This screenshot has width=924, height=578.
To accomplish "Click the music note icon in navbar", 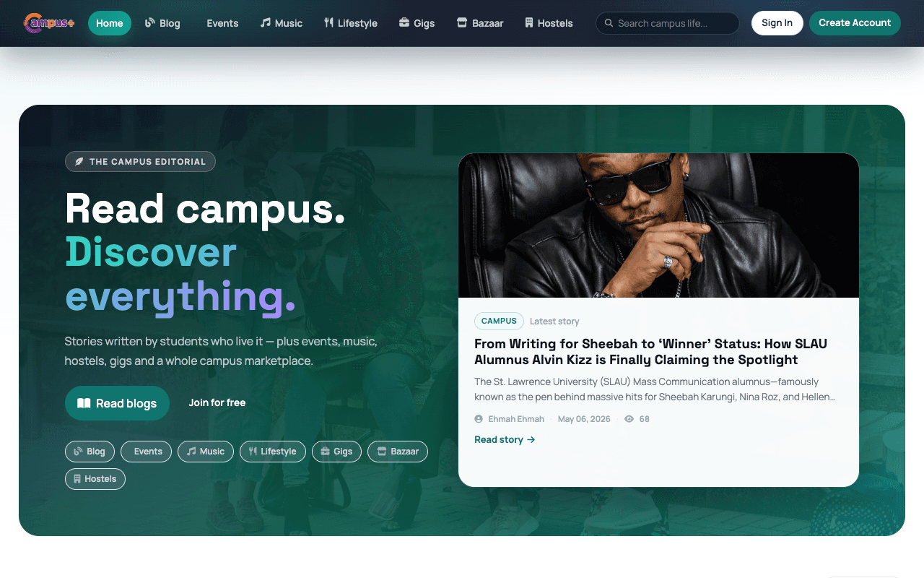I will pyautogui.click(x=266, y=23).
